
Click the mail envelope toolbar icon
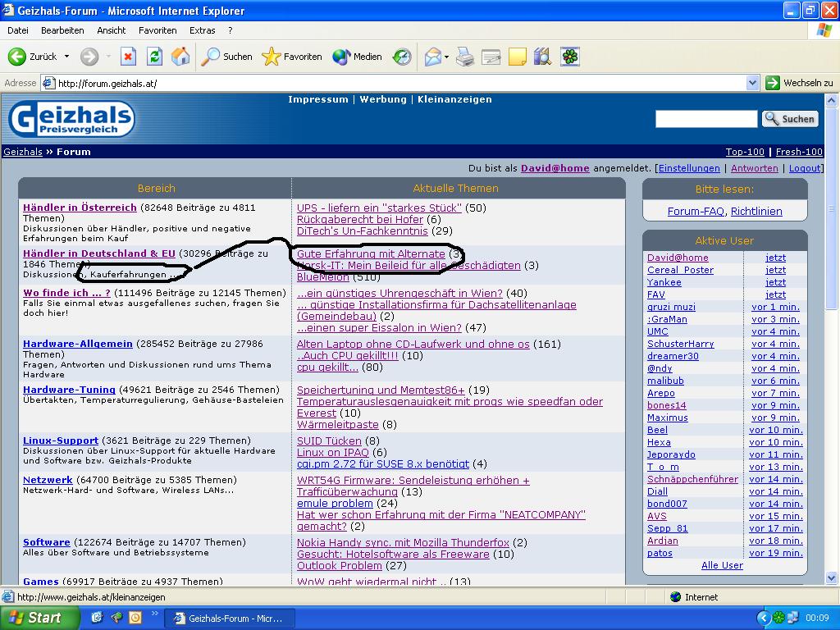(433, 57)
